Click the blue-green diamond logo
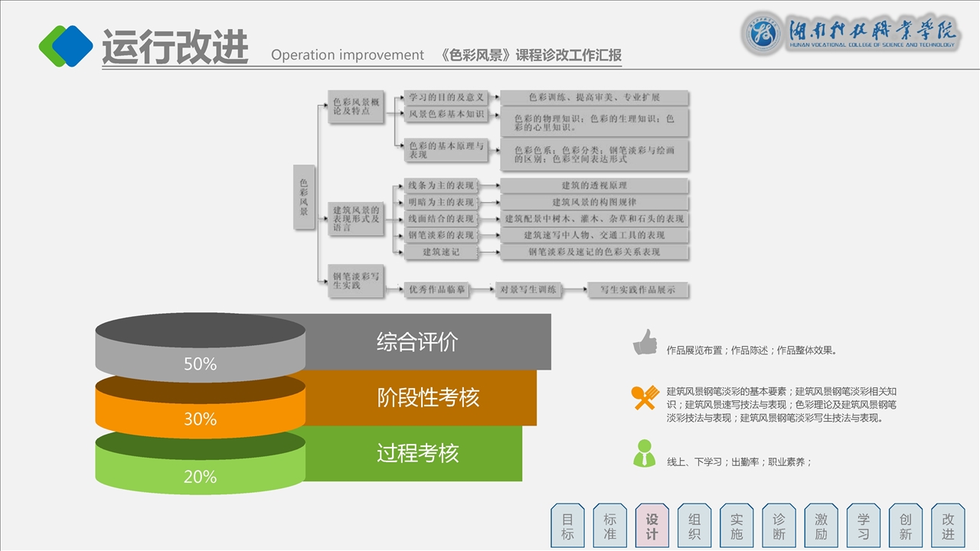The image size is (980, 551). click(x=66, y=46)
